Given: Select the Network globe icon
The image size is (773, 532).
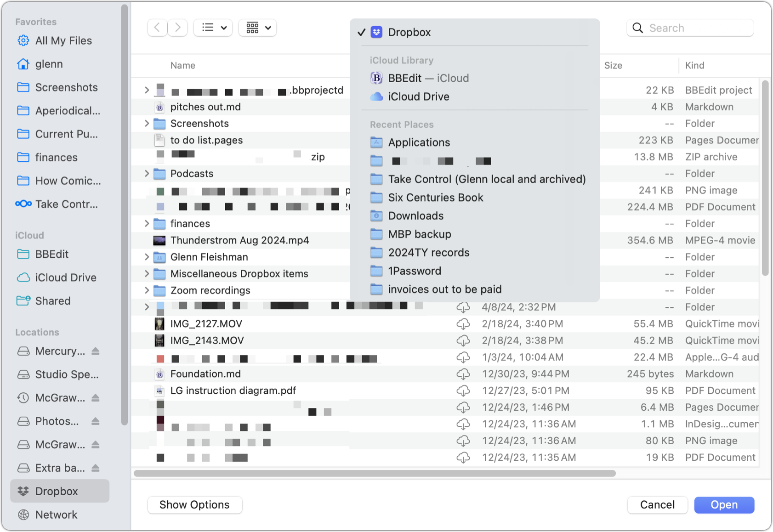Looking at the screenshot, I should point(23,515).
